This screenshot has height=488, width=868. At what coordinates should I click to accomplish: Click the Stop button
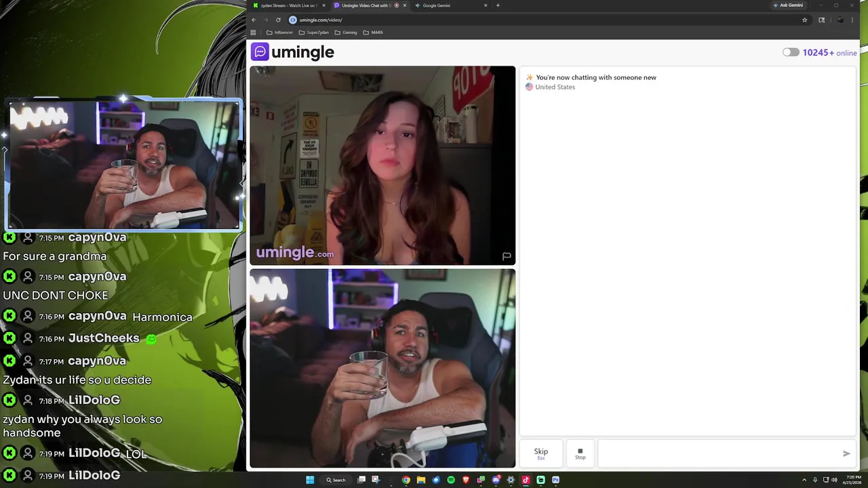point(580,453)
